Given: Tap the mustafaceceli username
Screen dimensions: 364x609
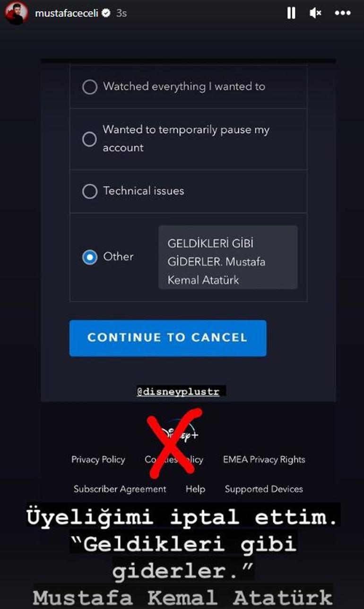Looking at the screenshot, I should tap(67, 13).
